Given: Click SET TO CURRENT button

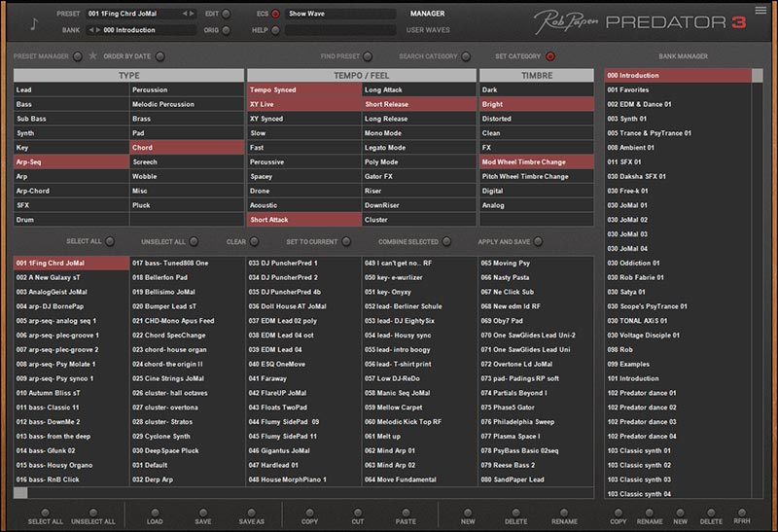Looking at the screenshot, I should (346, 241).
